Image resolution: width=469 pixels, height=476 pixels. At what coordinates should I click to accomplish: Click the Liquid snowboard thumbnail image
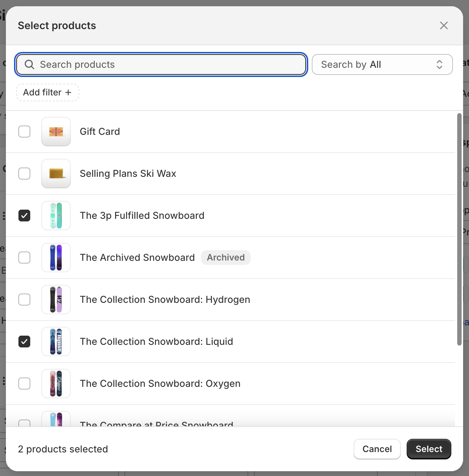pos(56,342)
